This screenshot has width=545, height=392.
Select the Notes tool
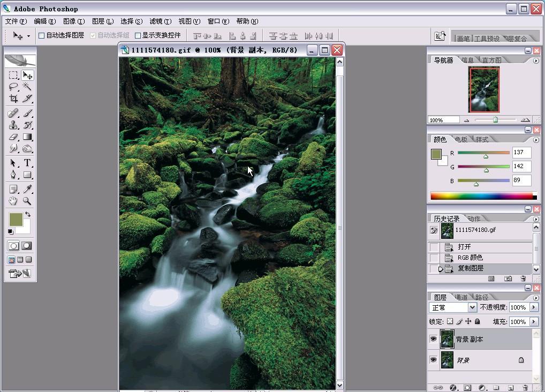(x=13, y=189)
